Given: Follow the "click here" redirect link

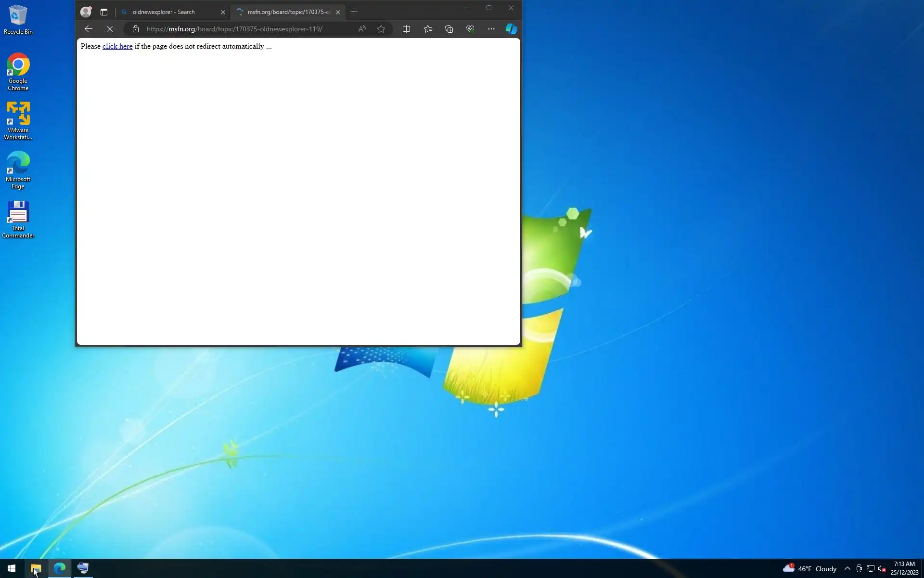Looking at the screenshot, I should [117, 46].
